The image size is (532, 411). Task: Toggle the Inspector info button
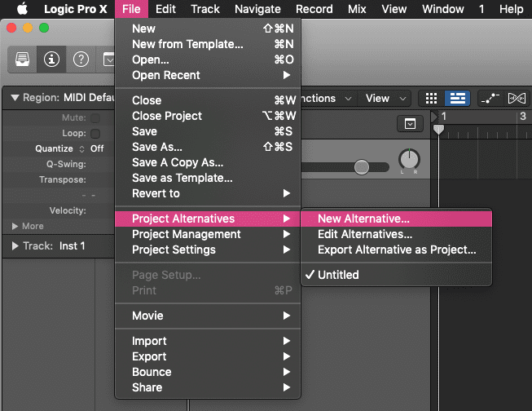coord(51,60)
